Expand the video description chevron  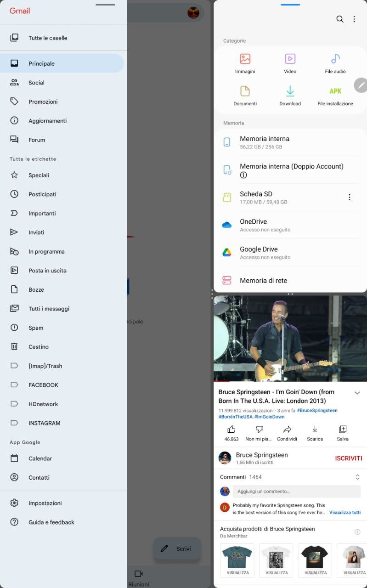tap(357, 393)
